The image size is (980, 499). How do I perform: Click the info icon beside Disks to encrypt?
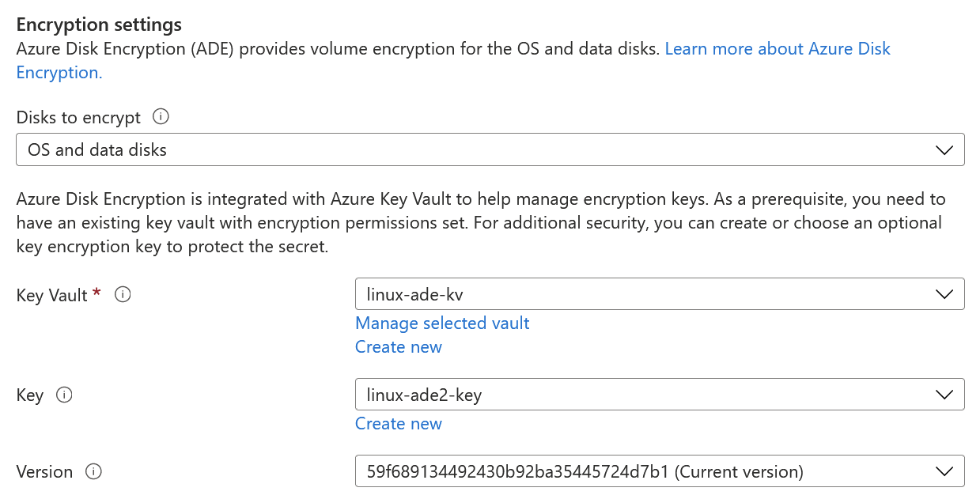tap(161, 117)
